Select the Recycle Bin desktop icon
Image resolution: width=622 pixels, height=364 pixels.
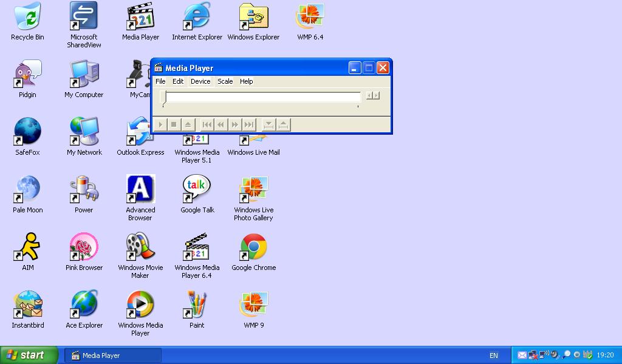pyautogui.click(x=27, y=21)
